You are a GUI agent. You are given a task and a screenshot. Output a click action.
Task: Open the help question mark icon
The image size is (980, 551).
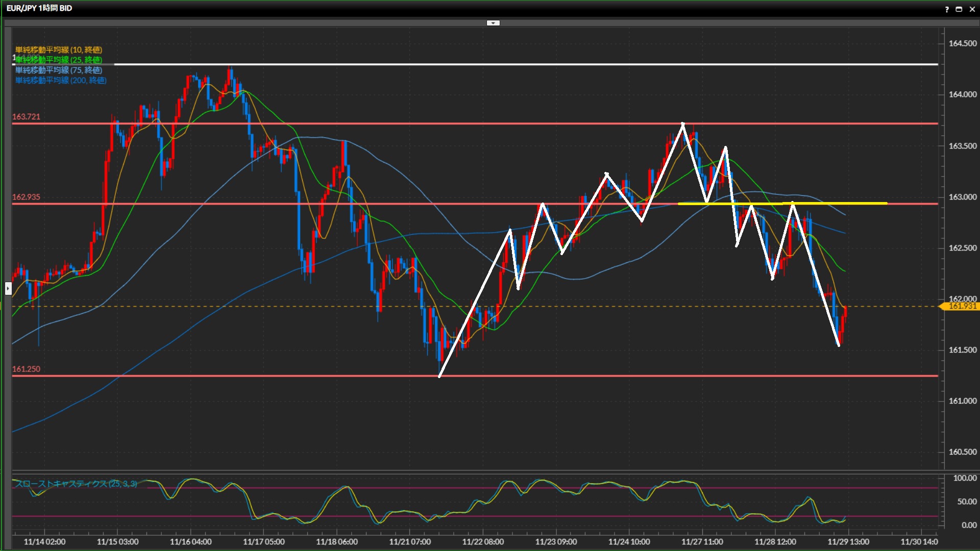(947, 9)
